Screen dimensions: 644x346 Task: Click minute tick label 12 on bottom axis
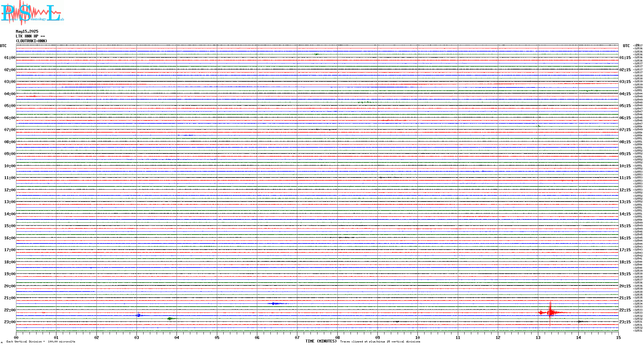coord(498,337)
